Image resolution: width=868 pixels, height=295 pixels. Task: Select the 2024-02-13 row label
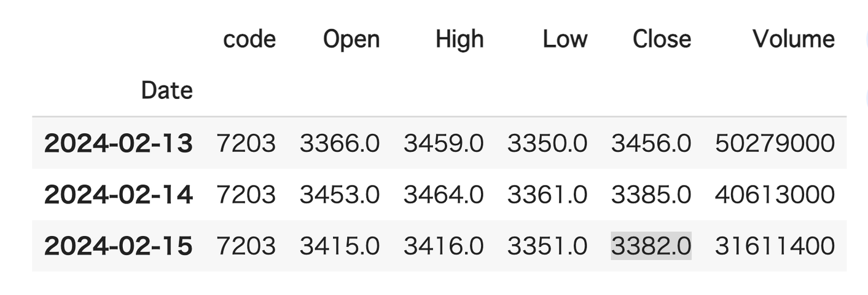[x=119, y=144]
